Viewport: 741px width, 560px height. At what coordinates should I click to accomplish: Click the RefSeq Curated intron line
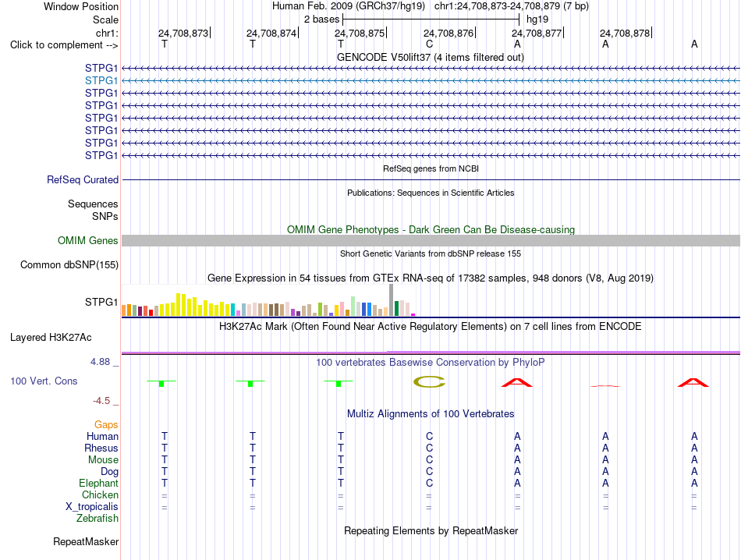point(431,180)
